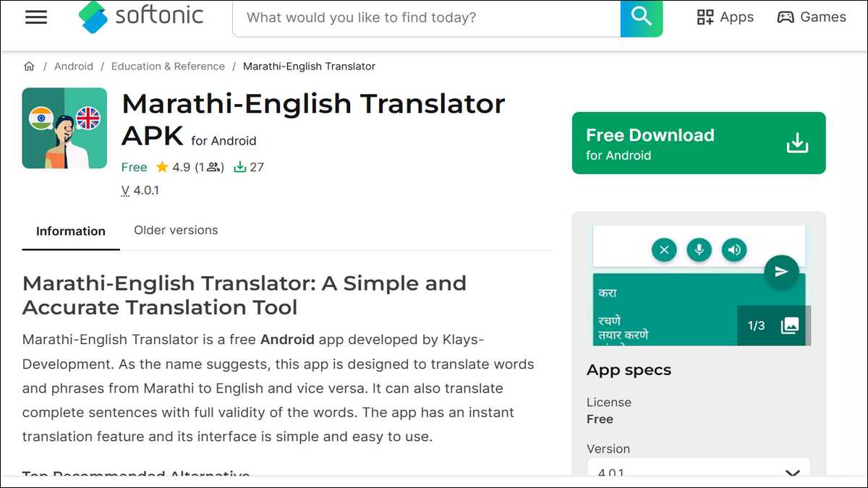Click the Free price label
The image size is (868, 488).
pos(134,167)
